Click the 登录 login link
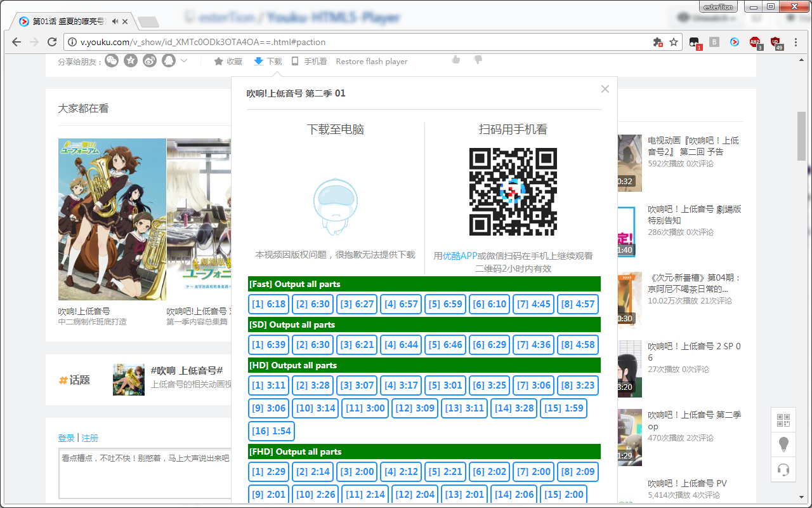 click(x=66, y=438)
